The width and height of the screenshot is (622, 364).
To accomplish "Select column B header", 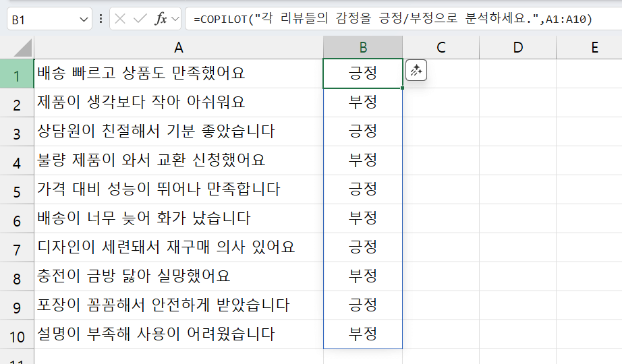I will tap(363, 47).
